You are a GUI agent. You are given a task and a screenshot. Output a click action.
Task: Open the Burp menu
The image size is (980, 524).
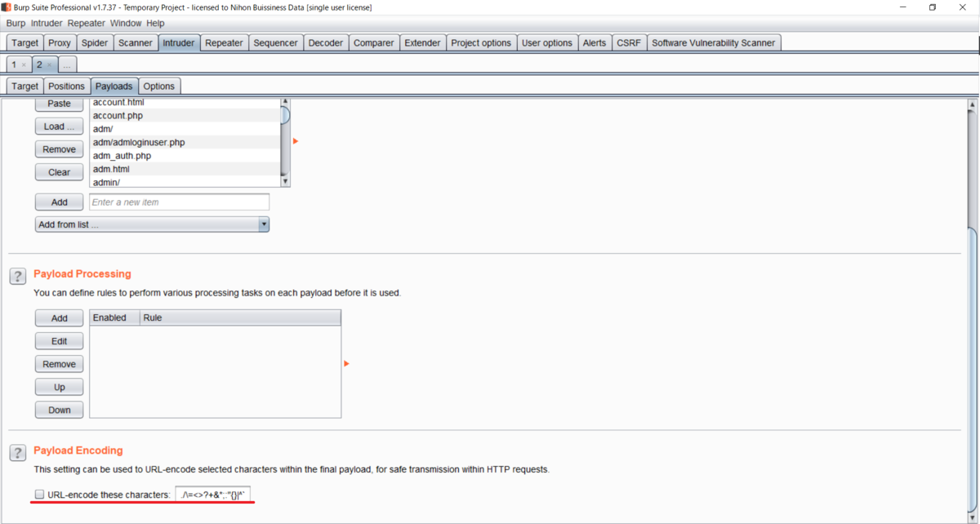(16, 24)
